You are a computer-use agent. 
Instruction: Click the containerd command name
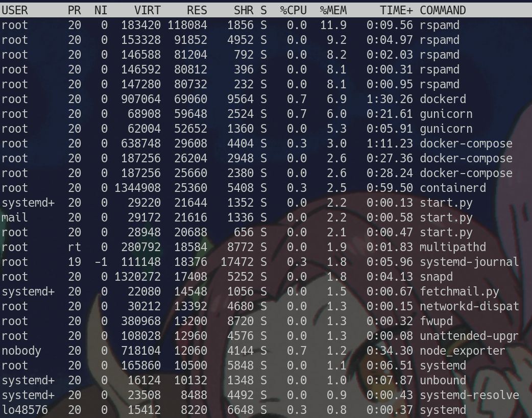453,188
